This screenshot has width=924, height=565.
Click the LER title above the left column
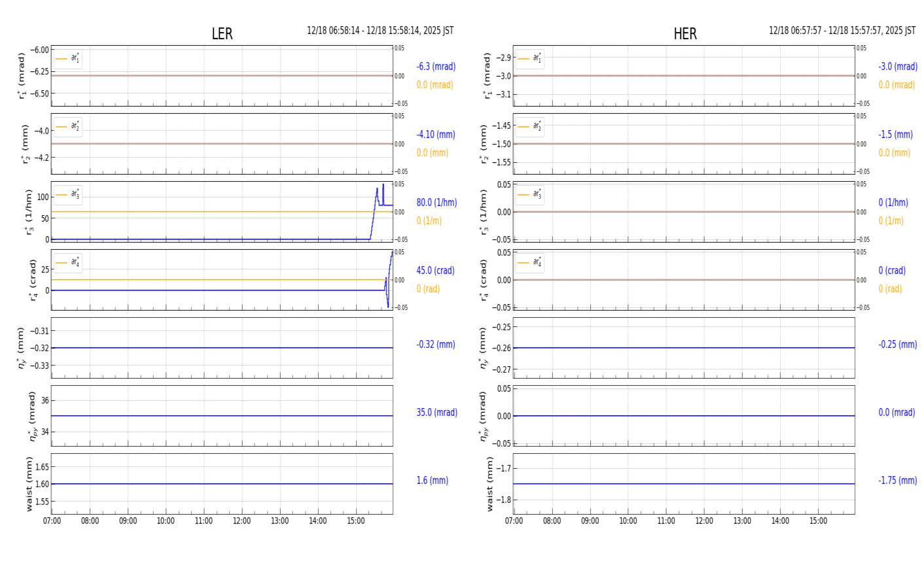coord(222,34)
